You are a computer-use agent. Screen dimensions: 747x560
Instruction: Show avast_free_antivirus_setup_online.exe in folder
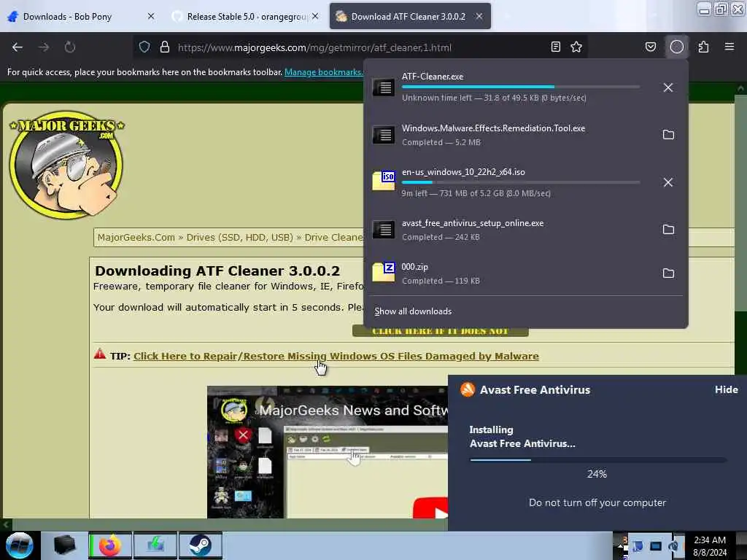(x=668, y=230)
